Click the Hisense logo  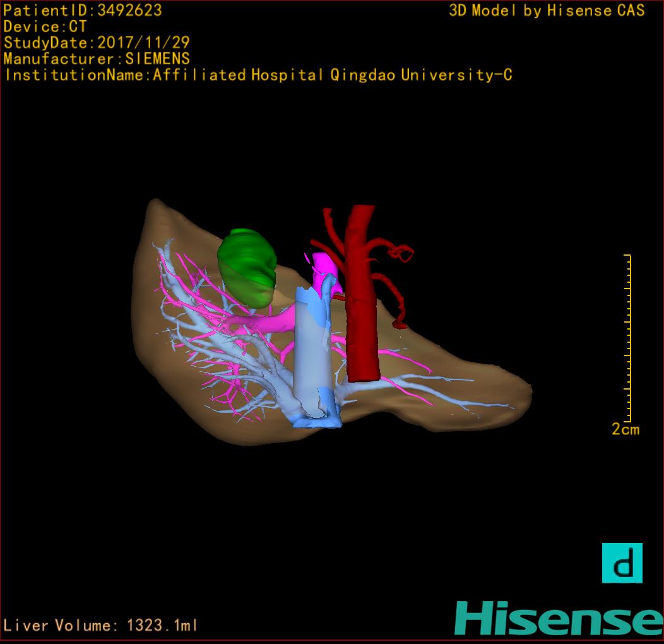tap(558, 618)
